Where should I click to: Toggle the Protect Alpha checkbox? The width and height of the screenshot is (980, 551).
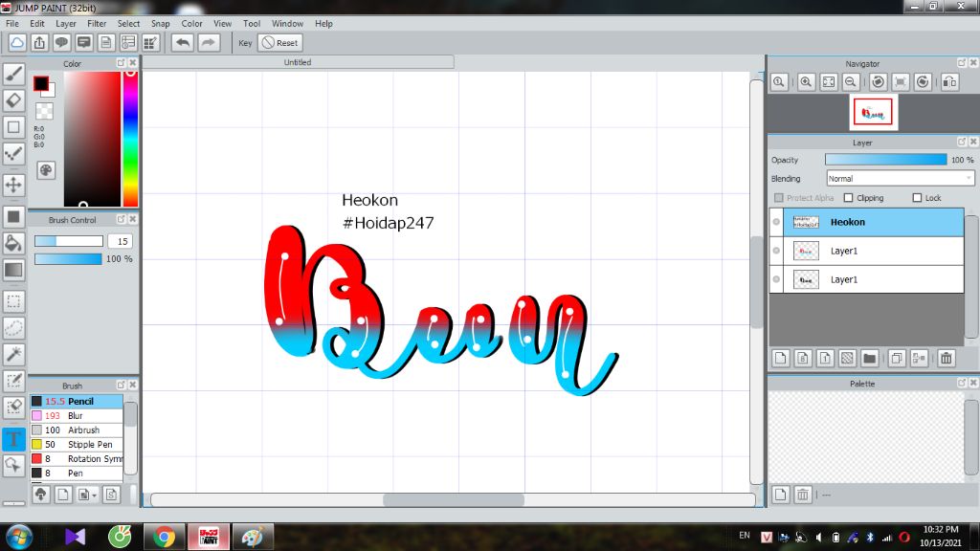[x=779, y=197]
